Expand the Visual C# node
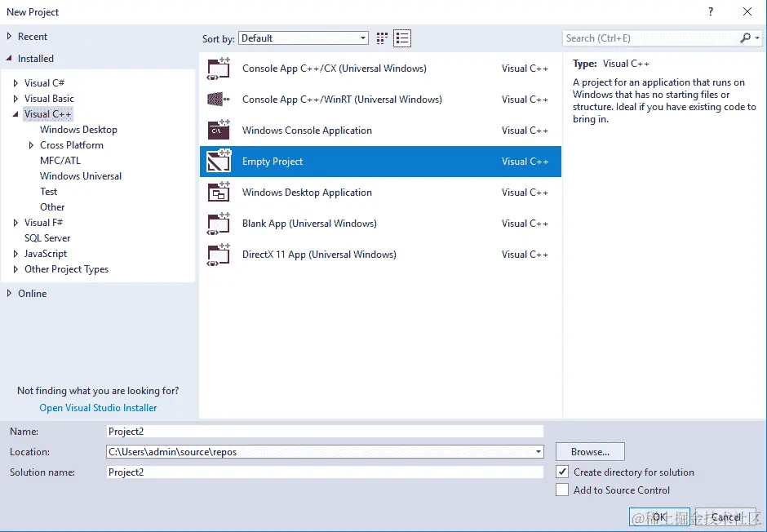Screen dimensions: 767x532 (x=16, y=83)
